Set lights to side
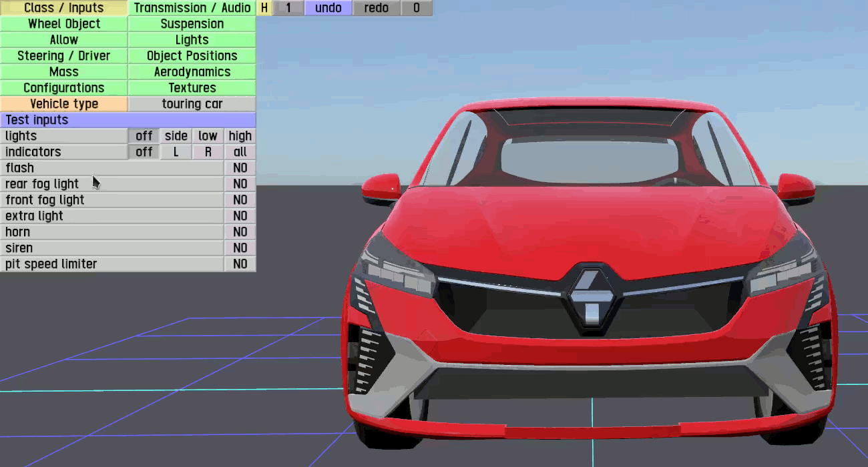This screenshot has width=868, height=467. pyautogui.click(x=176, y=136)
